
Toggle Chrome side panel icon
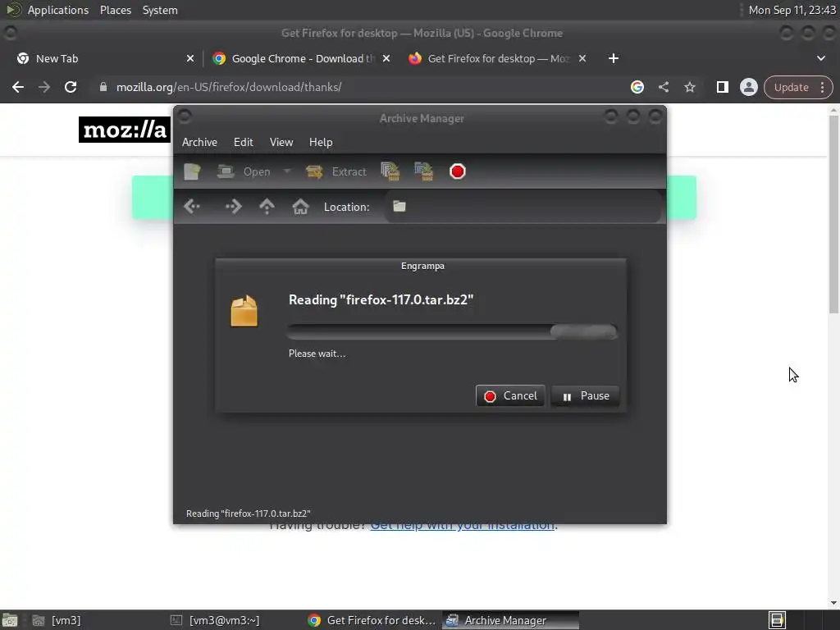click(722, 87)
